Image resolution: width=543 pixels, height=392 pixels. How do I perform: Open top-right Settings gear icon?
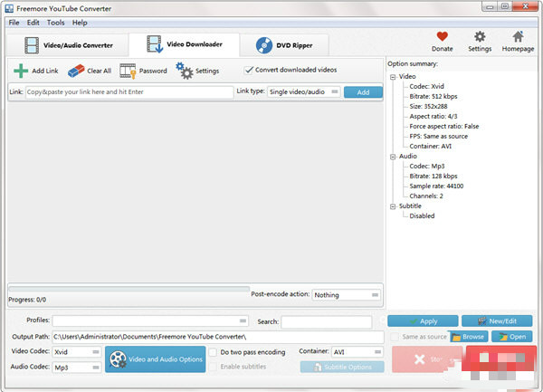click(x=480, y=36)
